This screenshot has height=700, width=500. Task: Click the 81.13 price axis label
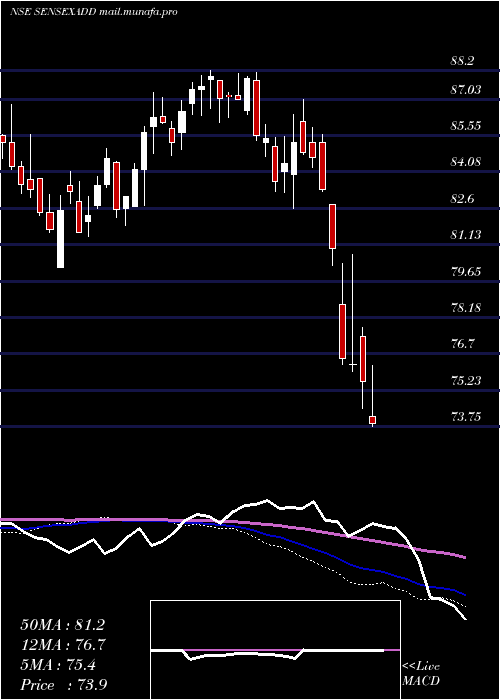466,235
